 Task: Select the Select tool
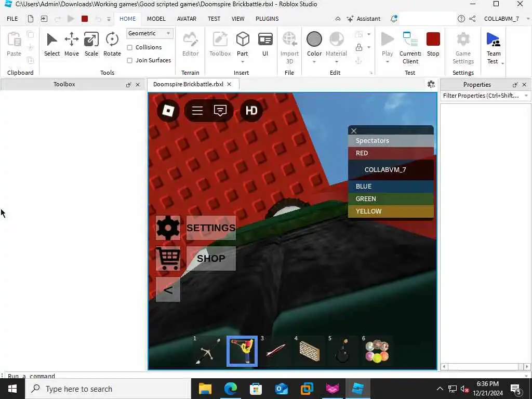[51, 44]
